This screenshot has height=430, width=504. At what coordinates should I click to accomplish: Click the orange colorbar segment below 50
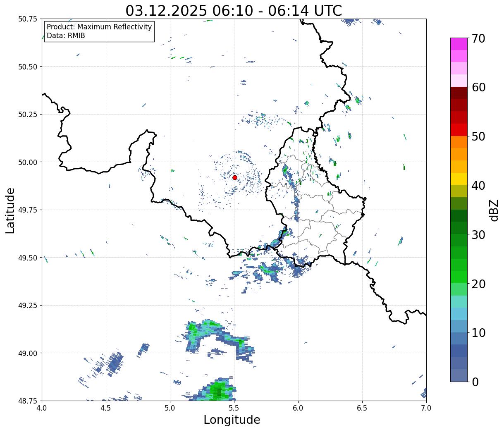pos(459,142)
